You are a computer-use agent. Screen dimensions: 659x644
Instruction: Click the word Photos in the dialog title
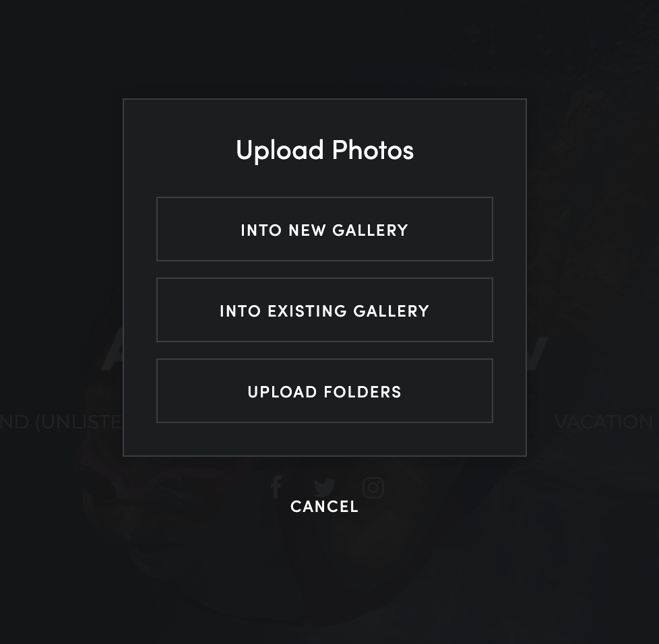373,150
